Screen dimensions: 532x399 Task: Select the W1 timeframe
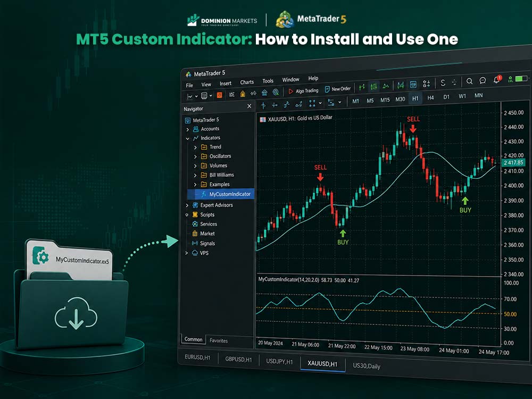click(462, 96)
